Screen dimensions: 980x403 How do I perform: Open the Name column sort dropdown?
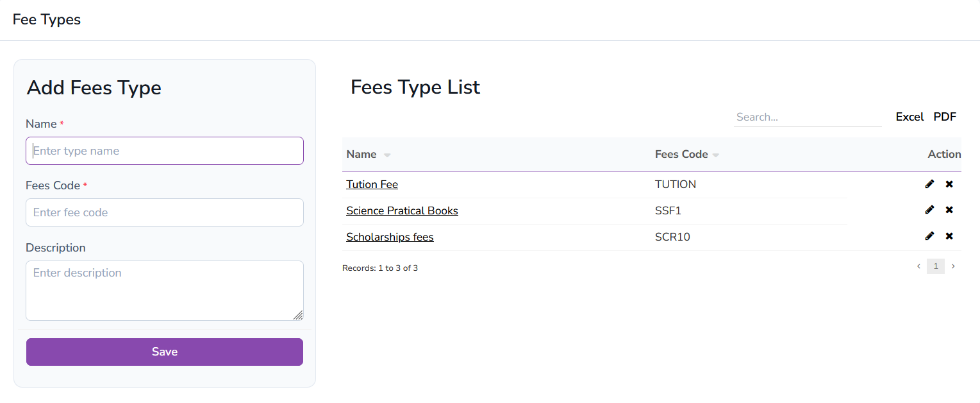click(386, 155)
